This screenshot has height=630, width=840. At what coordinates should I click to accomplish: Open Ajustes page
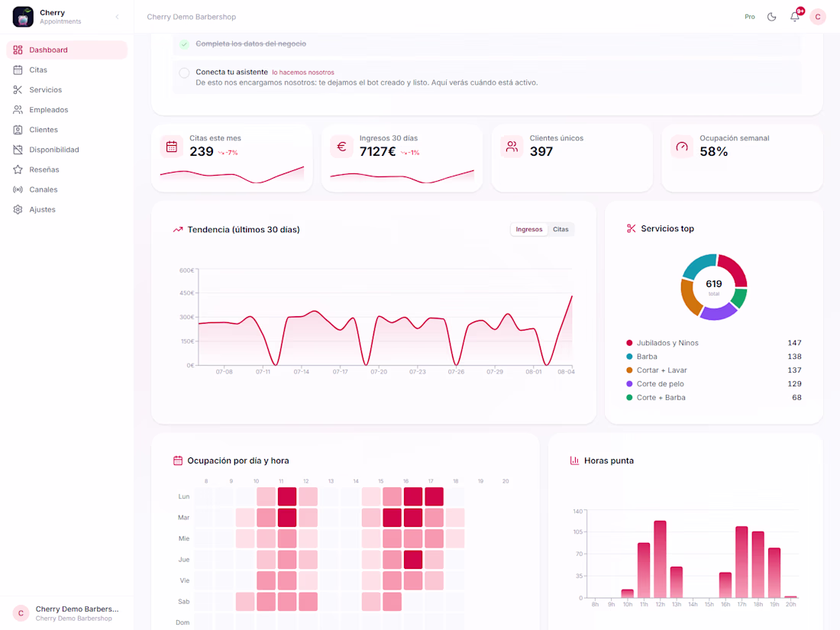[67, 209]
